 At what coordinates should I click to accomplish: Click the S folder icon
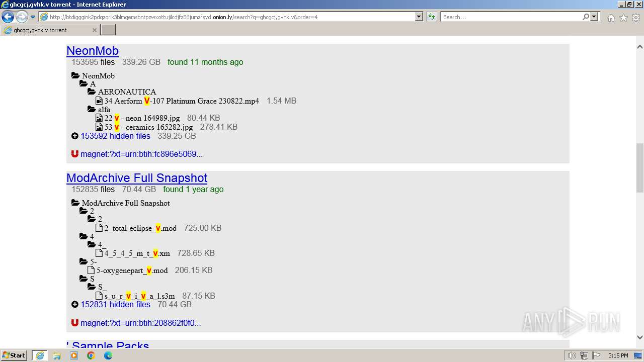pos(84,278)
